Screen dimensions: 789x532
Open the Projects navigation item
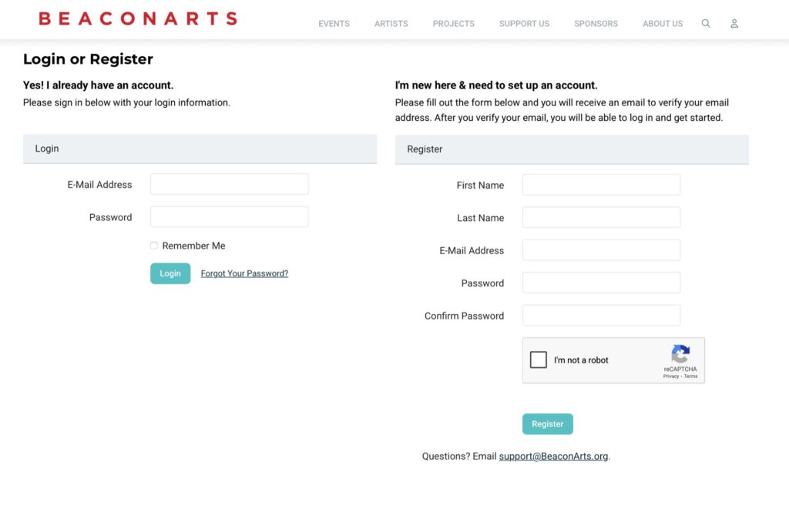click(453, 24)
